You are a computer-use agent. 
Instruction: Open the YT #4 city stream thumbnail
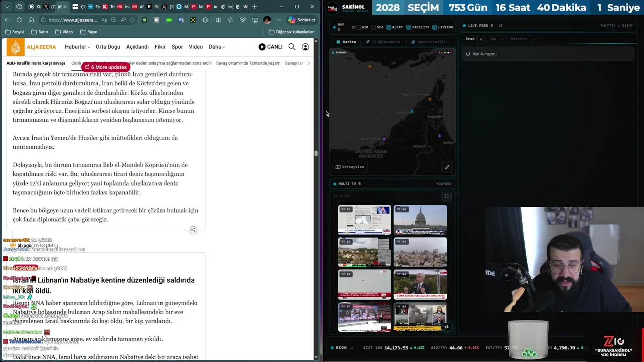(420, 252)
